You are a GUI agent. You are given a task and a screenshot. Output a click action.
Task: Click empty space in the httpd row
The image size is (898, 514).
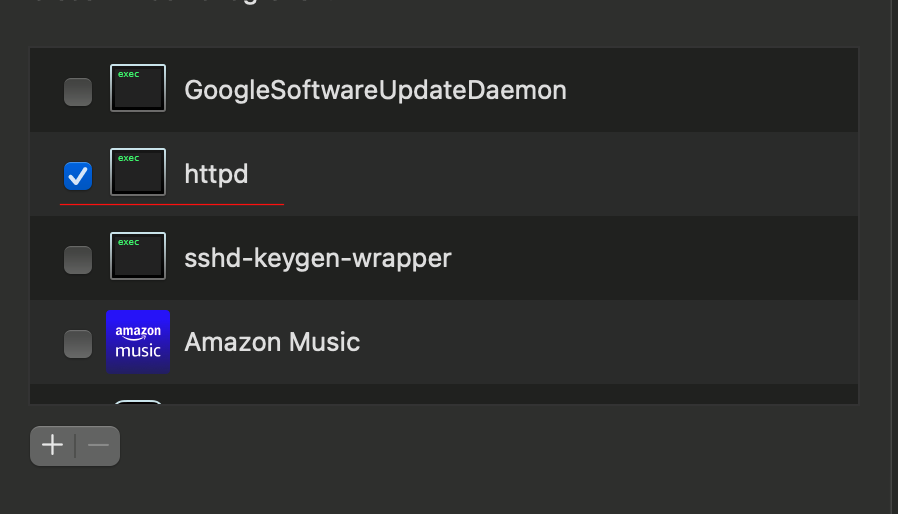tap(600, 175)
